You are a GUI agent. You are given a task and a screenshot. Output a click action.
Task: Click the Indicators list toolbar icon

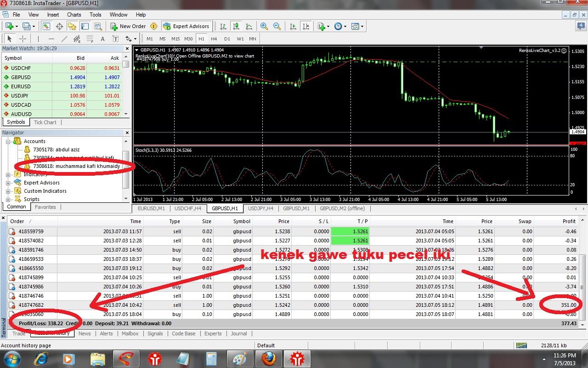coord(321,26)
